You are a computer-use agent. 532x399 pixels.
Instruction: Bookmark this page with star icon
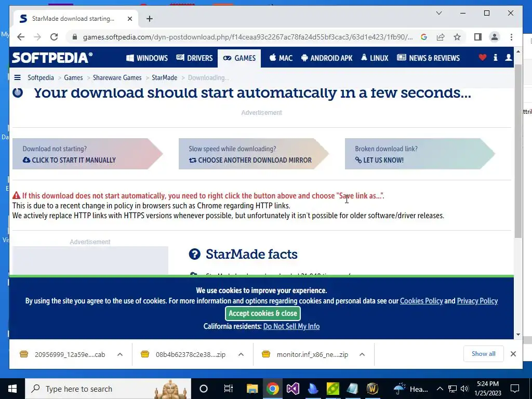[457, 37]
